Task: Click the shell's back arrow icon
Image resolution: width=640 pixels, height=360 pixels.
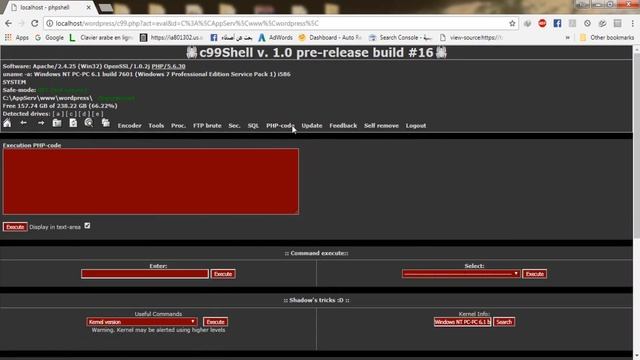Action: coord(24,123)
